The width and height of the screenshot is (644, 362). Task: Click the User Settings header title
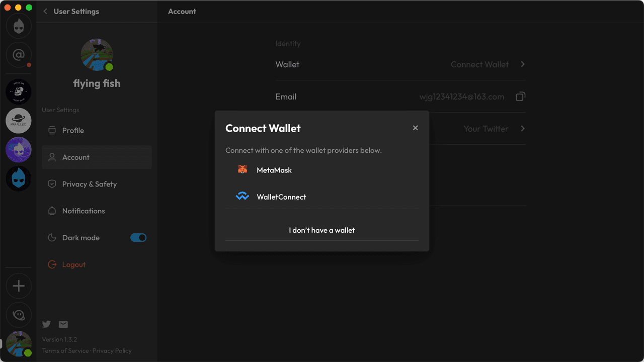point(76,11)
